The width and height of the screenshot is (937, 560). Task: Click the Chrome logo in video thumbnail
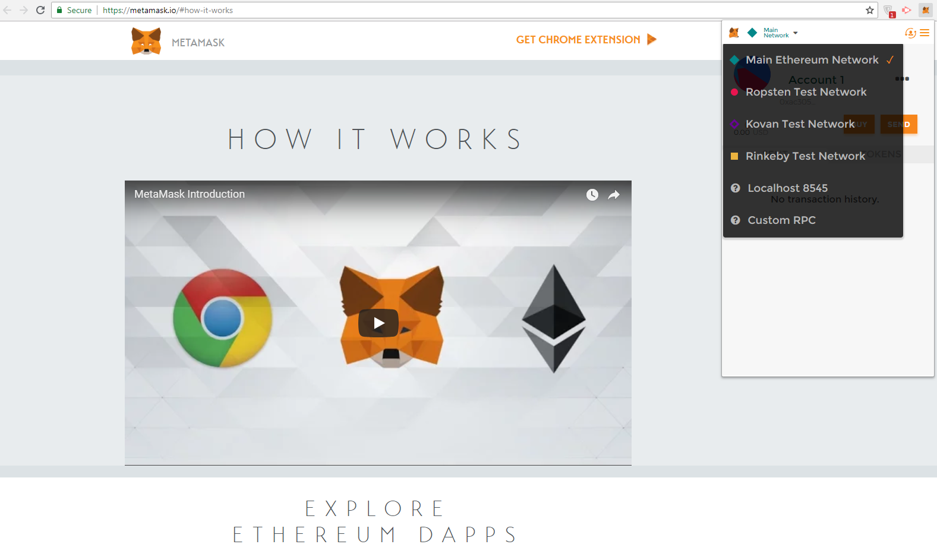click(223, 318)
